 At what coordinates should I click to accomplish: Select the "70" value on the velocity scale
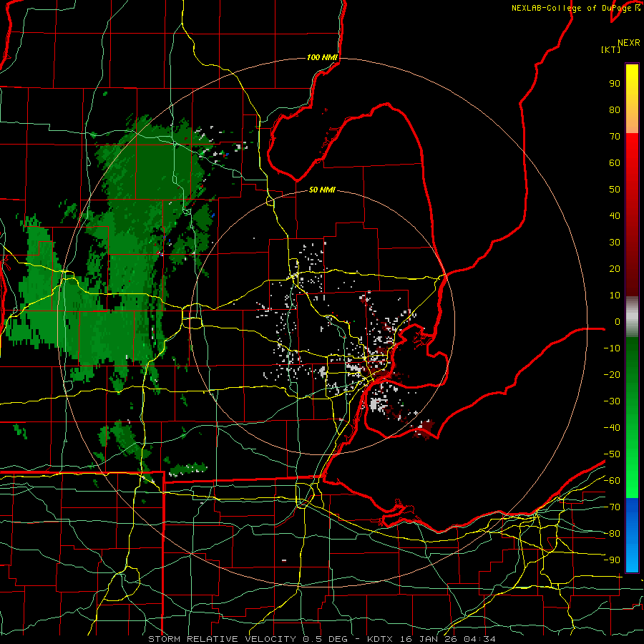(615, 137)
